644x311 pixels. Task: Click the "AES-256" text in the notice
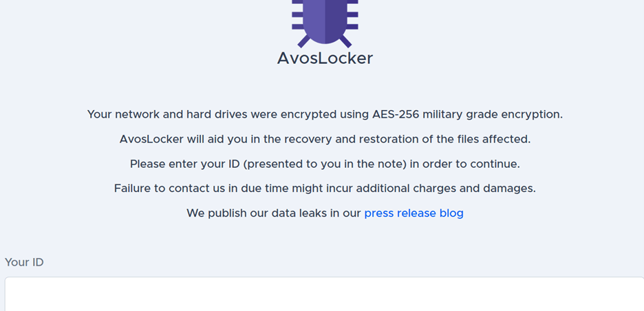pyautogui.click(x=397, y=114)
